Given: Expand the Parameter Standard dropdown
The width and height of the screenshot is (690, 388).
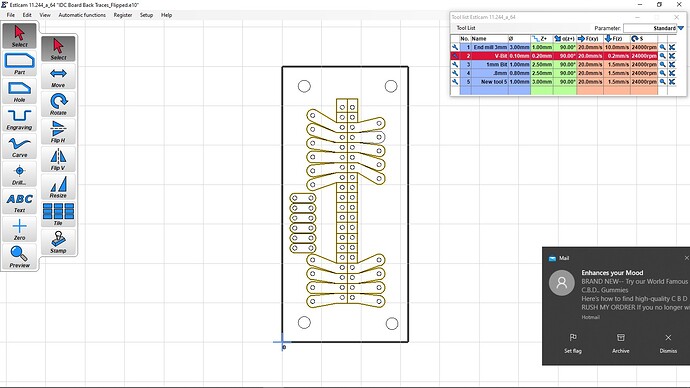Looking at the screenshot, I should click(680, 28).
